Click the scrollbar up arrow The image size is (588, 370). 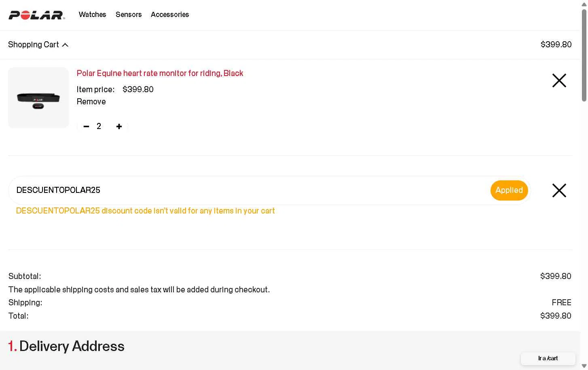(x=584, y=4)
